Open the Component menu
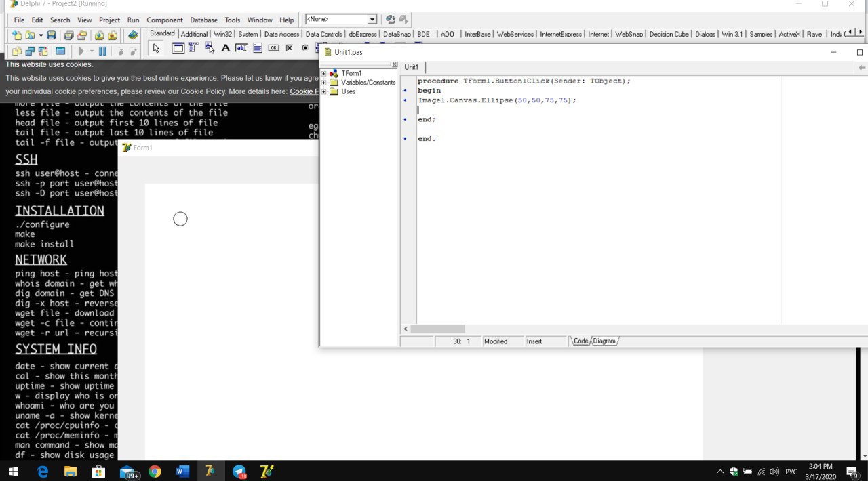The width and height of the screenshot is (868, 481). pyautogui.click(x=165, y=20)
